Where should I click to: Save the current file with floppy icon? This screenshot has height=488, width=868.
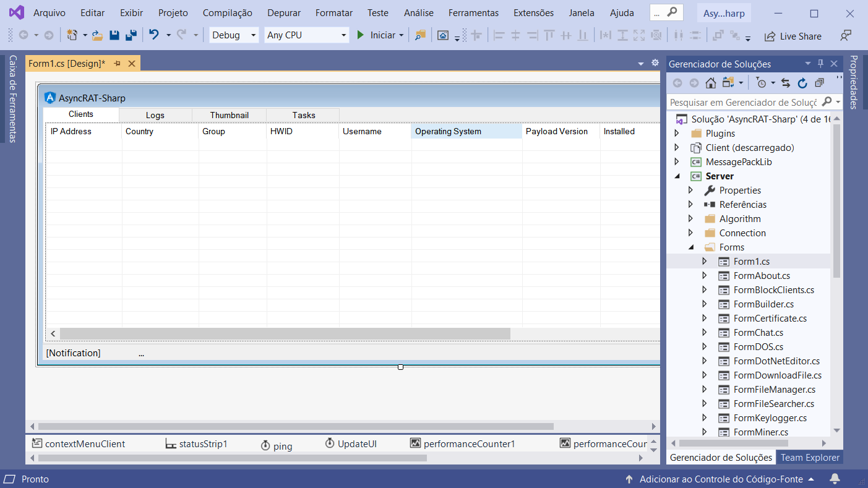coord(114,35)
